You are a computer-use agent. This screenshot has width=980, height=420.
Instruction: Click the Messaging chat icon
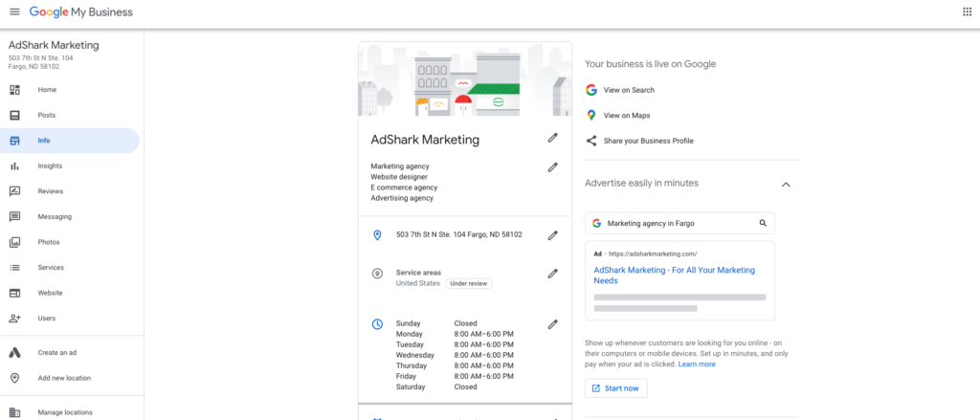pyautogui.click(x=15, y=217)
